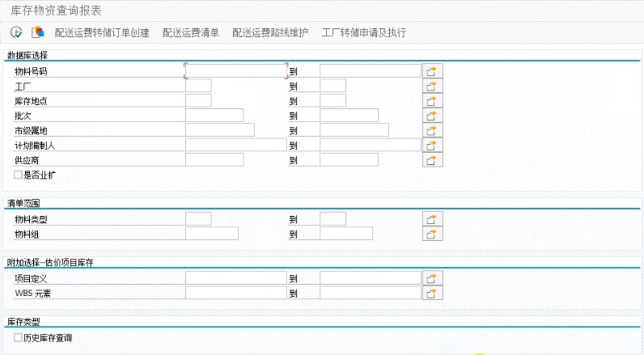Open multiple selection for 物料号码
644x355 pixels.
coord(433,71)
